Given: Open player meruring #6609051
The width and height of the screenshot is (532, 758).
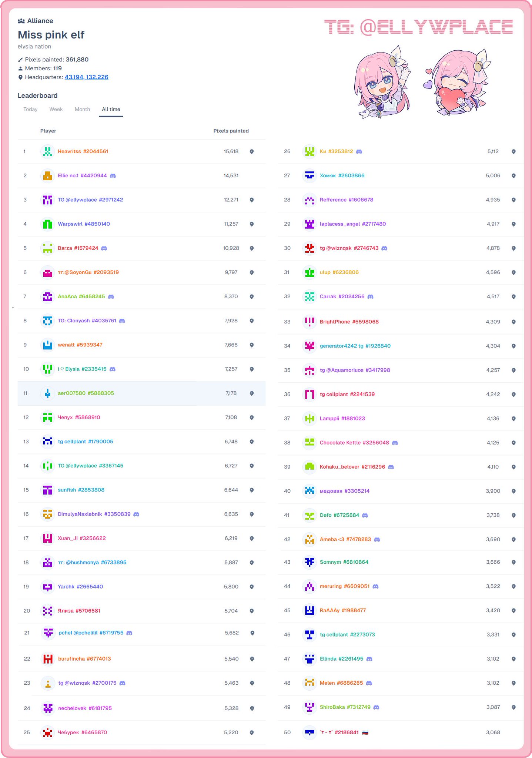Looking at the screenshot, I should (x=345, y=586).
